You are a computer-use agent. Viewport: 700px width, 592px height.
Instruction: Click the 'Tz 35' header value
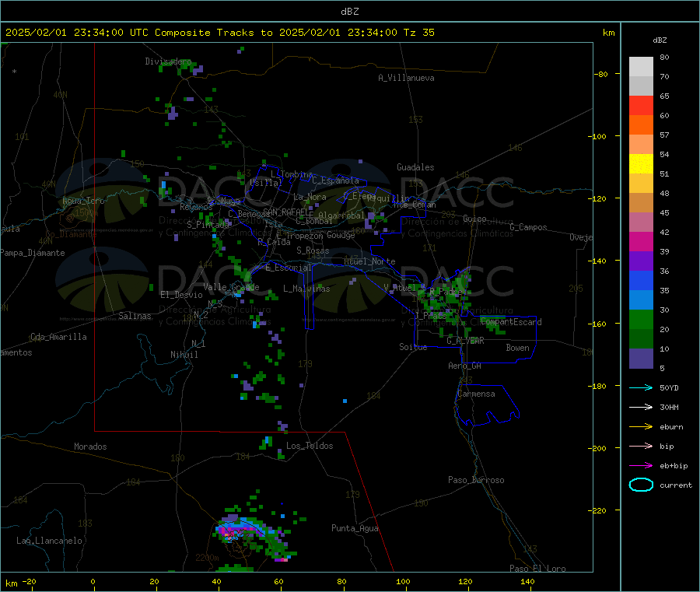pyautogui.click(x=418, y=33)
